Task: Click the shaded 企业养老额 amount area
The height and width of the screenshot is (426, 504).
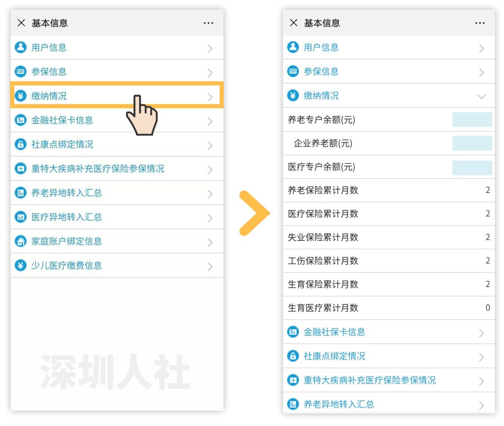Action: tap(472, 143)
